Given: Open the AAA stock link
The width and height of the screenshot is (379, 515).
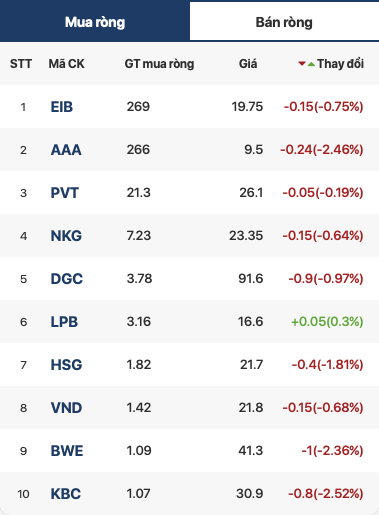Looking at the screenshot, I should (66, 150).
